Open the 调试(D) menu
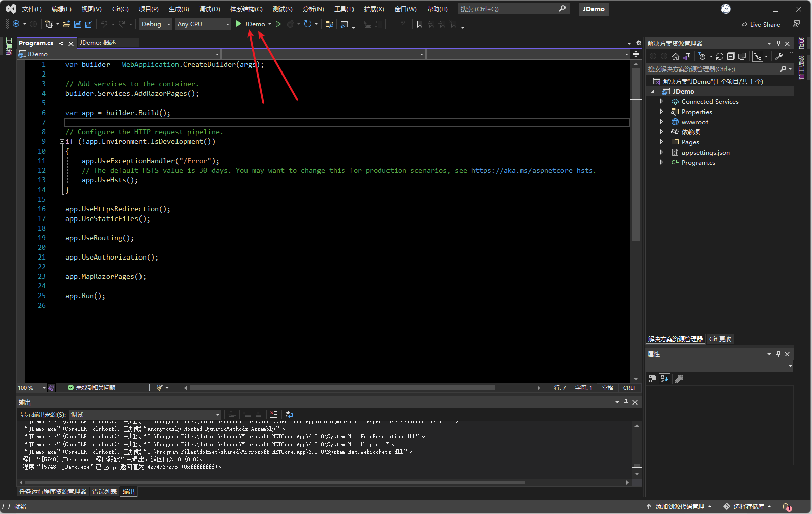812x514 pixels. (209, 9)
